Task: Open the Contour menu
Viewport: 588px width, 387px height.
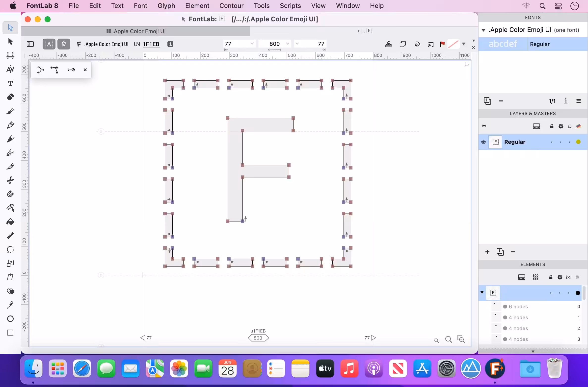Action: (231, 6)
